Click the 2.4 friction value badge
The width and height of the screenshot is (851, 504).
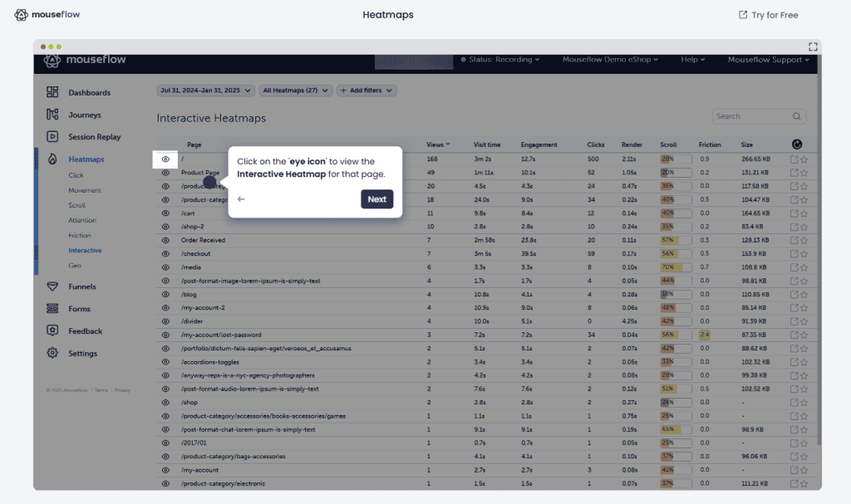click(x=705, y=335)
